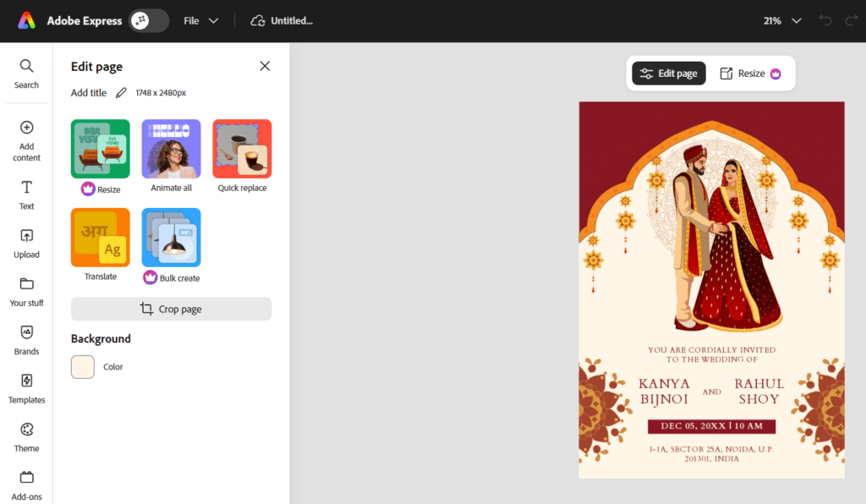Open the Brands panel
Screen dimensions: 866x504
26,338
